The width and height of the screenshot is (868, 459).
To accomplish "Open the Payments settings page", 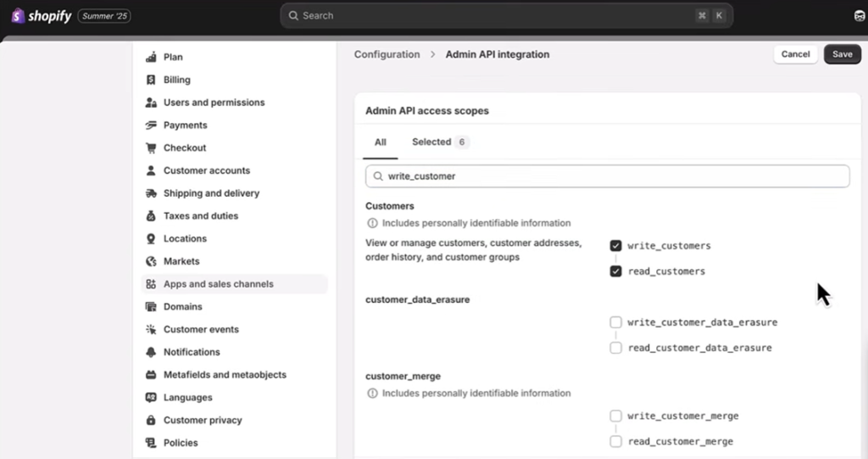I will [186, 126].
